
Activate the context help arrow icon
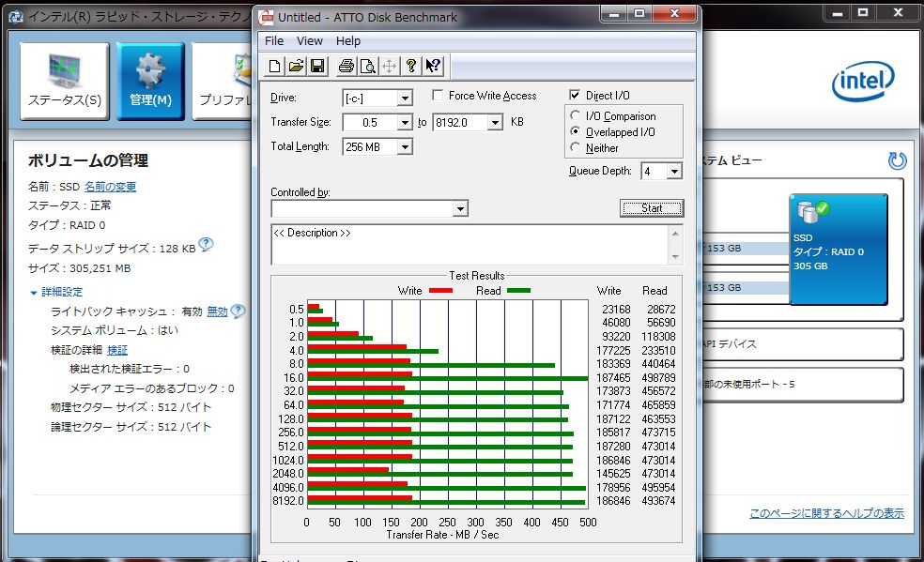coord(432,66)
